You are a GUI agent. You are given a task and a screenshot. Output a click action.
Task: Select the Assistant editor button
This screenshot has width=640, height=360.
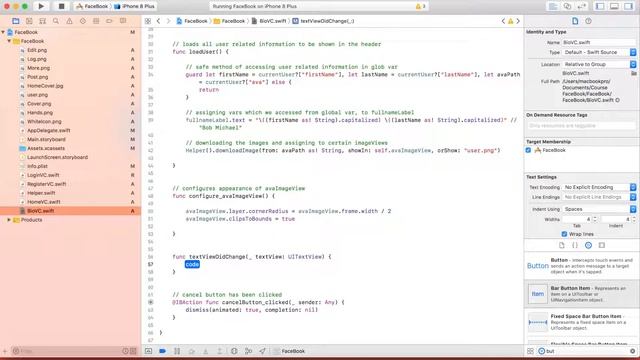(x=567, y=6)
